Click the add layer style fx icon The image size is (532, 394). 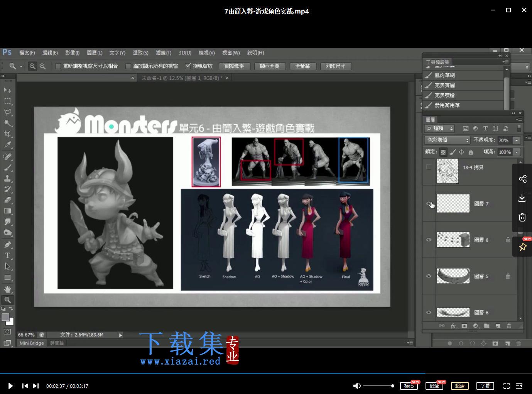click(454, 326)
